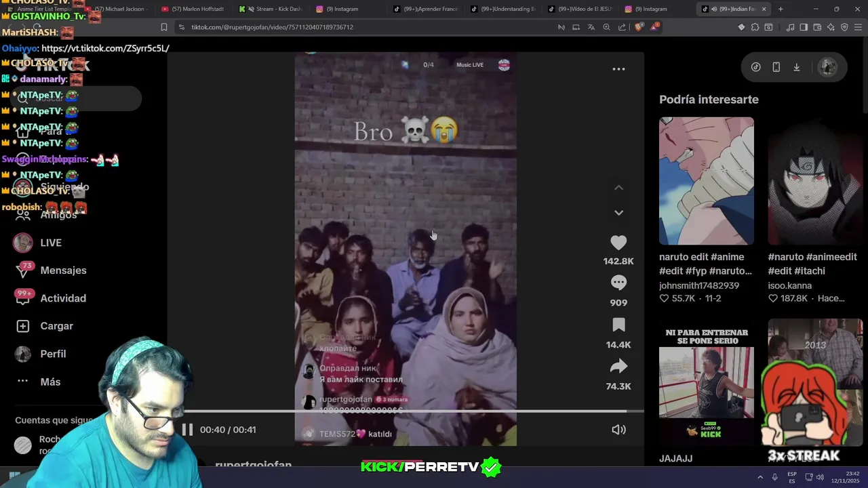Viewport: 868px width, 488px height.
Task: Click the 14.4K saves count
Action: click(x=618, y=344)
